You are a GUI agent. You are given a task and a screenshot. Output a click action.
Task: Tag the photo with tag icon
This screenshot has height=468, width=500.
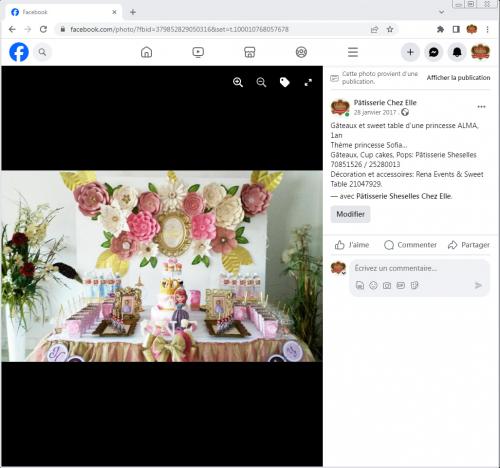(284, 82)
